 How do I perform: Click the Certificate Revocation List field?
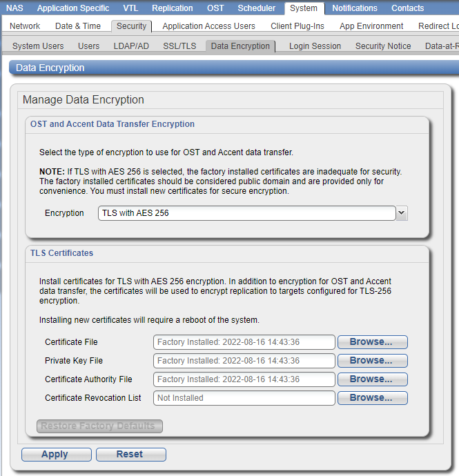pos(244,398)
